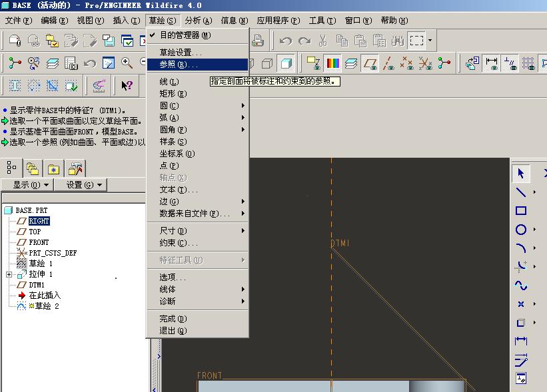Select the use-edge tool
The width and height of the screenshot is (547, 392).
[x=521, y=323]
